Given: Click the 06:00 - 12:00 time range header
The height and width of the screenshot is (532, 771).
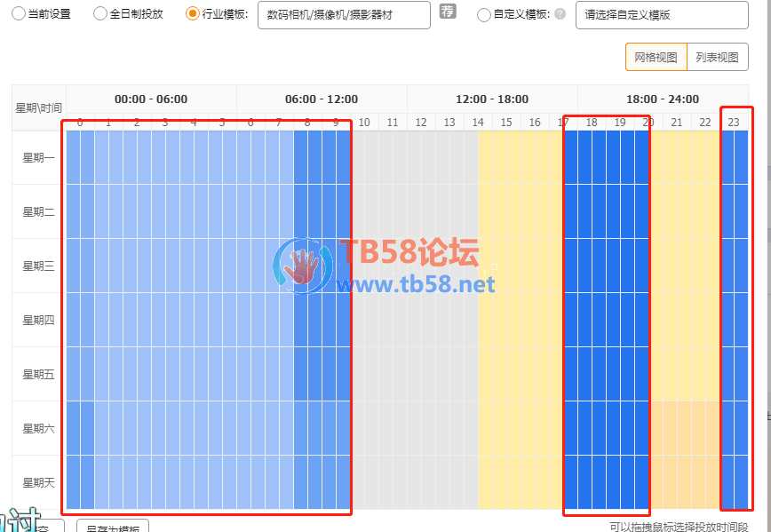Looking at the screenshot, I should pyautogui.click(x=322, y=99).
